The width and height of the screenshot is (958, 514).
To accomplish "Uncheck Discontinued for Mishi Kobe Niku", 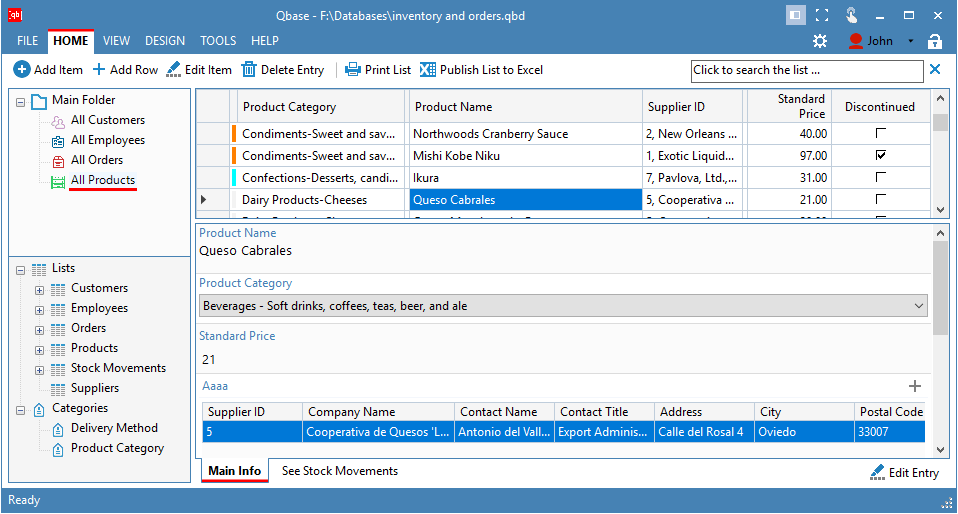I will (880, 155).
